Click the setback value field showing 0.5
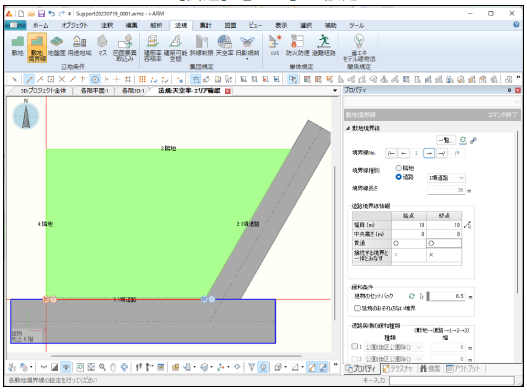The image size is (527, 392). [447, 296]
